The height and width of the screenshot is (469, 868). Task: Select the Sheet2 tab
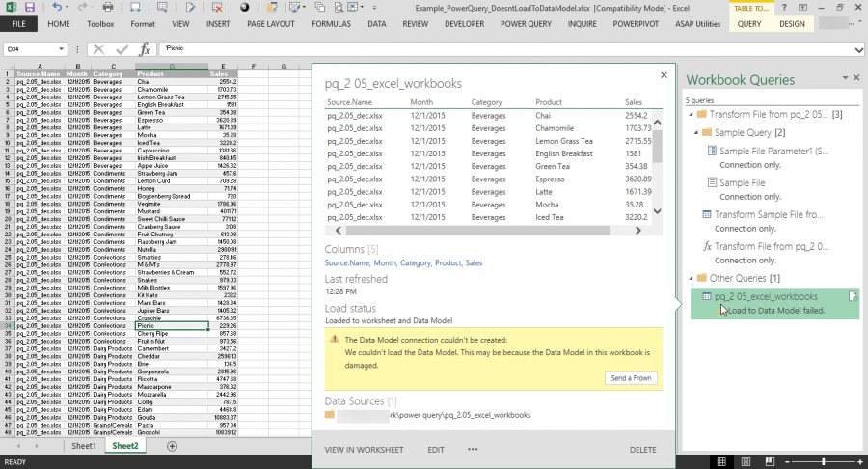(125, 446)
